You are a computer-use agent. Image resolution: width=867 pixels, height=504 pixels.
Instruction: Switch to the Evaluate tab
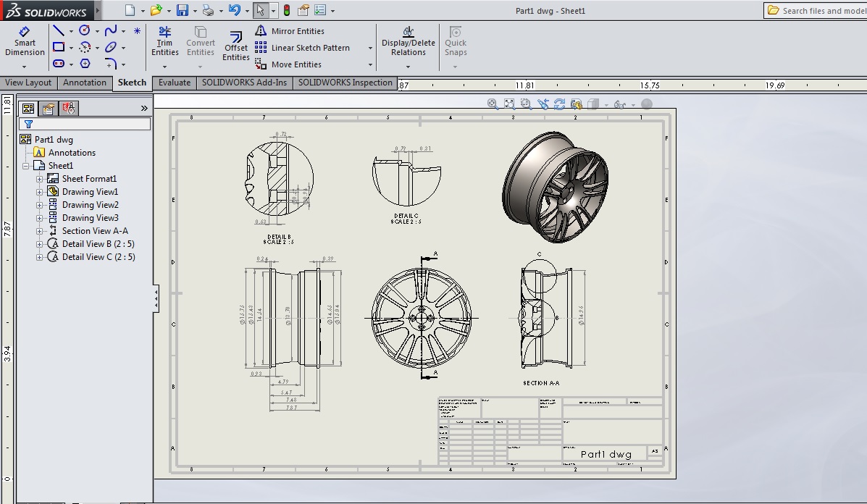[174, 83]
